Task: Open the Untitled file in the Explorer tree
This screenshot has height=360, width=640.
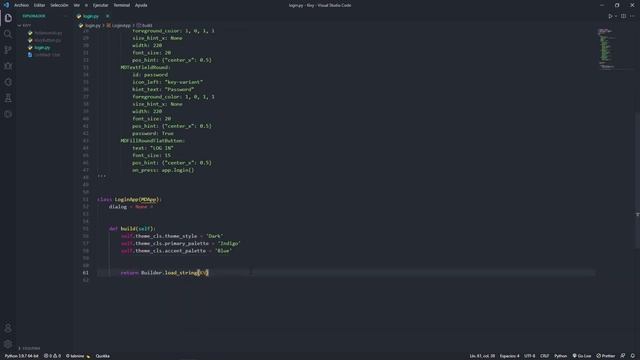Action: (x=47, y=55)
